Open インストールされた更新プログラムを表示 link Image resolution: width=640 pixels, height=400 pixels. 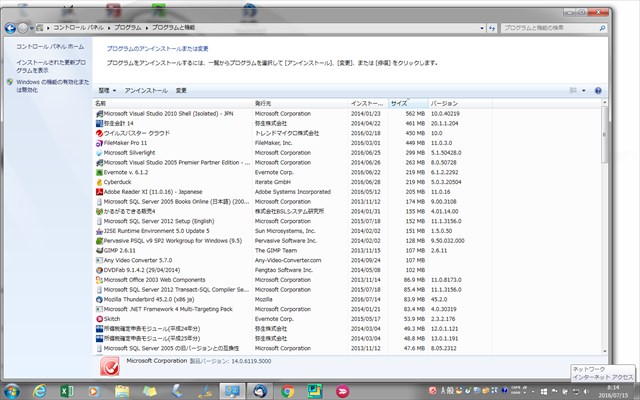point(51,67)
